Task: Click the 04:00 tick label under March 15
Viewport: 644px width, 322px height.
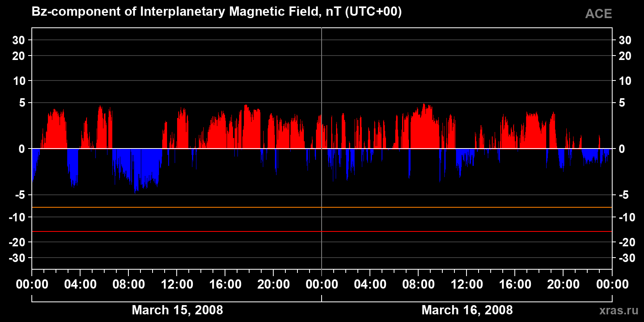Action: (x=80, y=285)
